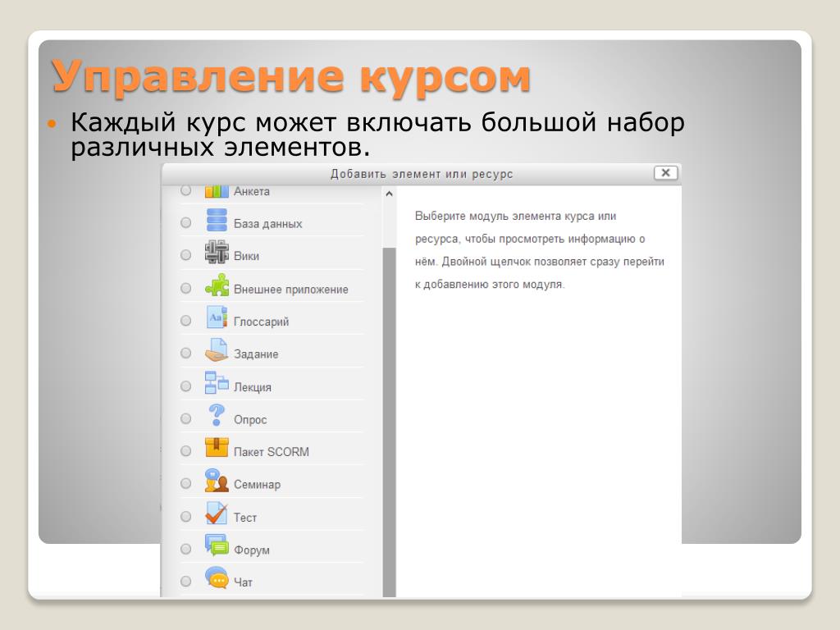Click the Тест checkmark icon

(217, 513)
